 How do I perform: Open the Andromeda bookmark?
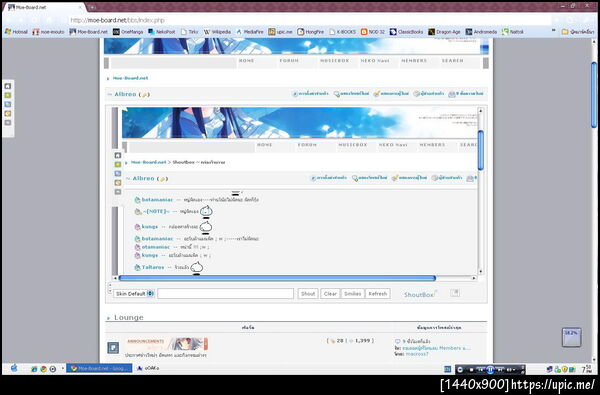(481, 32)
